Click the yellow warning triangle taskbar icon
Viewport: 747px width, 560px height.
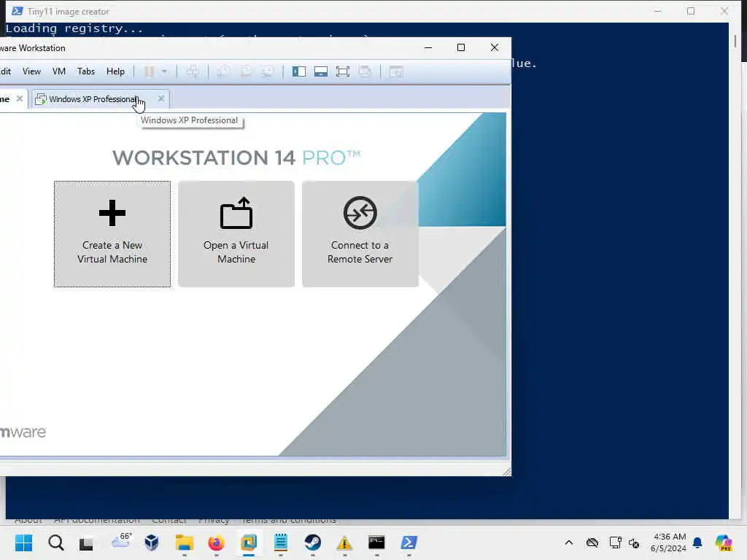click(344, 542)
